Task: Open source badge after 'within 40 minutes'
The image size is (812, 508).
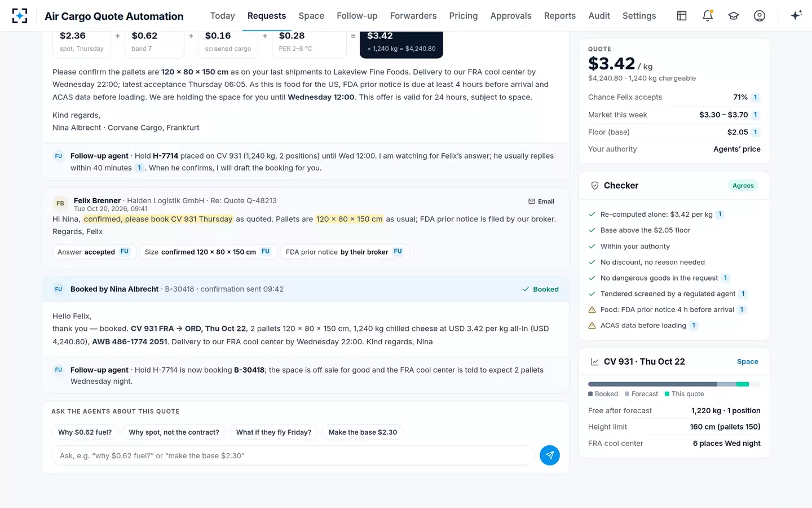Action: 139,168
